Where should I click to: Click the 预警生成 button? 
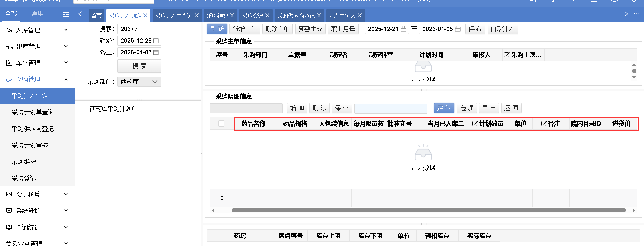[310, 29]
